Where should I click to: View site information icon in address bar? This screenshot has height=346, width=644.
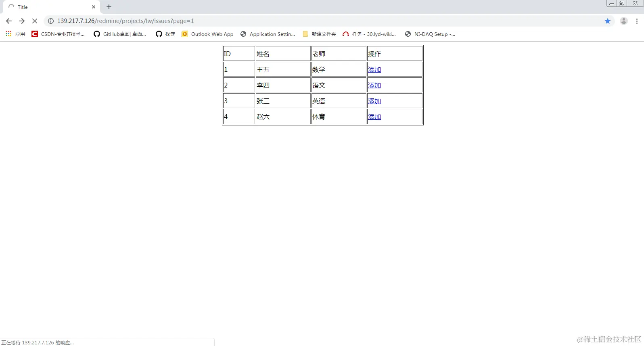(x=51, y=21)
